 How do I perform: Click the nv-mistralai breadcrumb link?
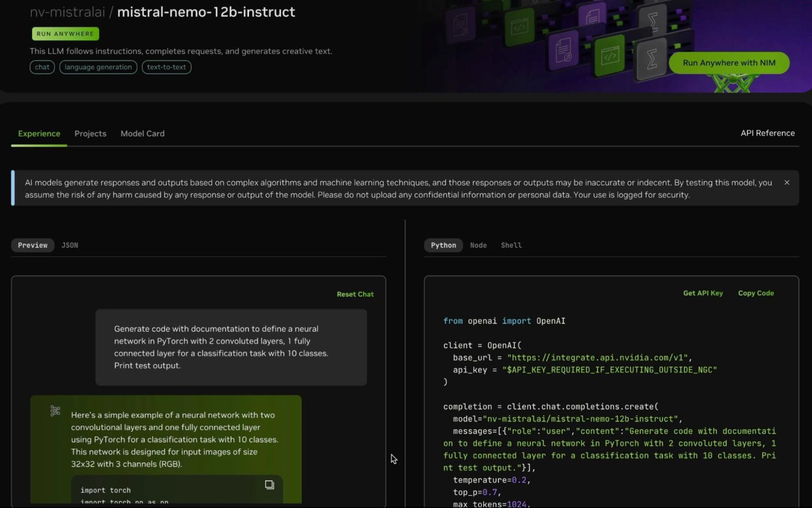coord(67,12)
